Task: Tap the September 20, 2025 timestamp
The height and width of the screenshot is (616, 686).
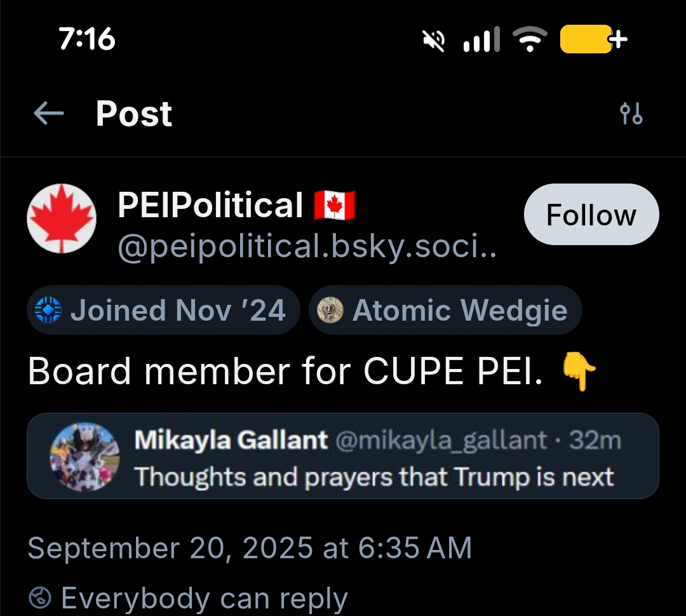Action: click(250, 548)
